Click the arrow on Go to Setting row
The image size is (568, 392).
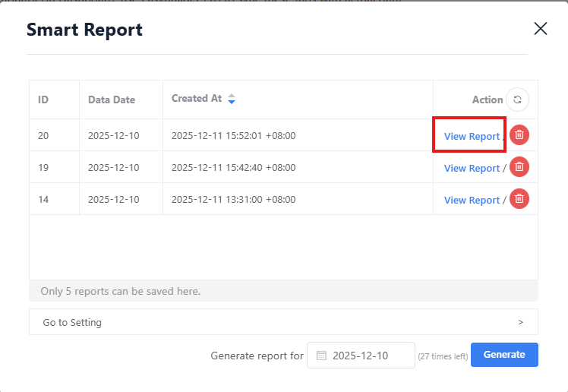click(x=520, y=322)
